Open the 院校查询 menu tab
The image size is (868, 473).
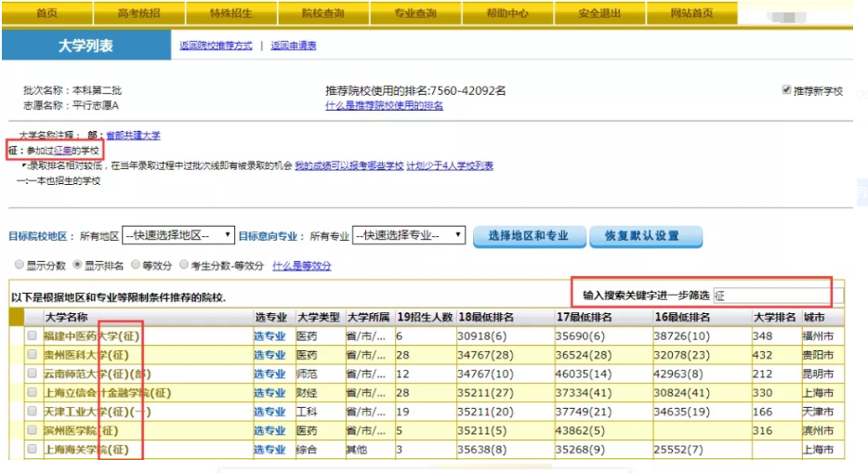322,13
